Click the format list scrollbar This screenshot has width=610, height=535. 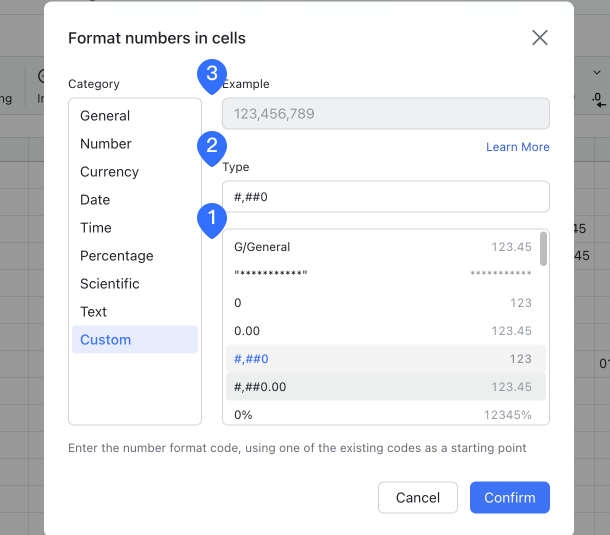click(543, 249)
